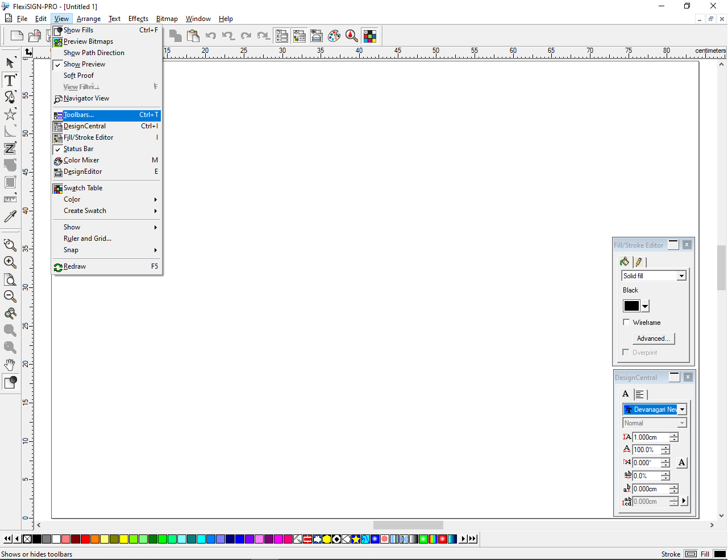Open the Solid fill dropdown

pyautogui.click(x=681, y=275)
